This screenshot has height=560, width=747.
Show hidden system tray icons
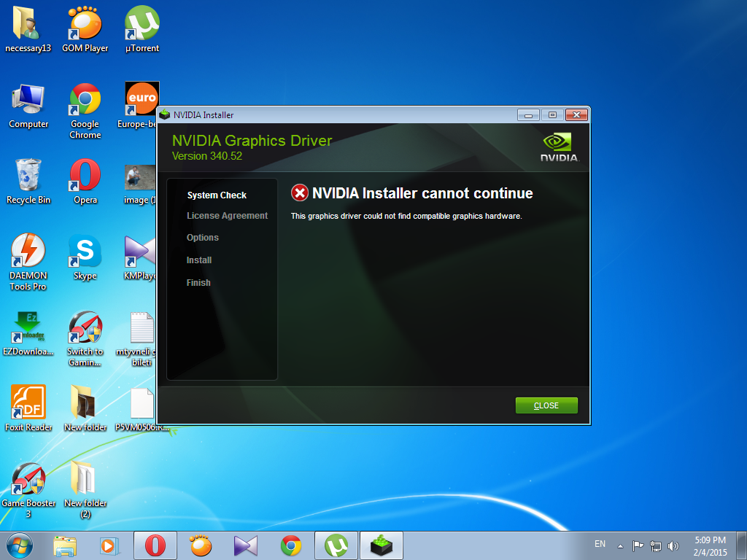(x=620, y=545)
